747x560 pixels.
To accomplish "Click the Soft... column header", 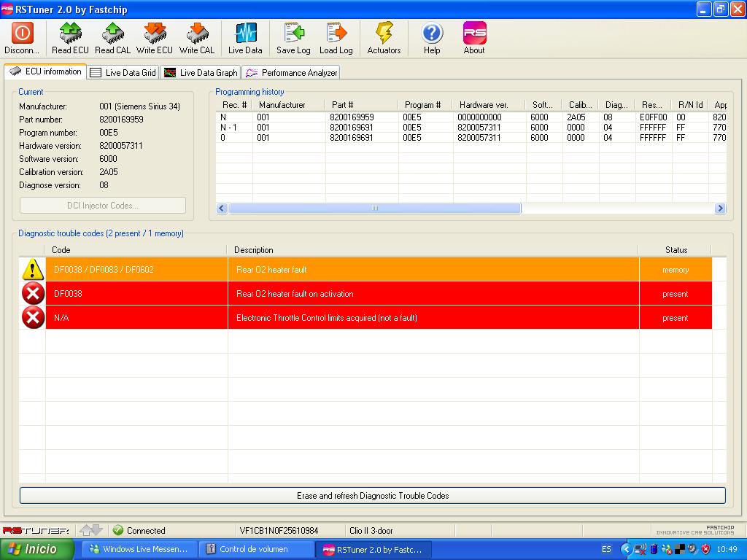I will (x=543, y=105).
